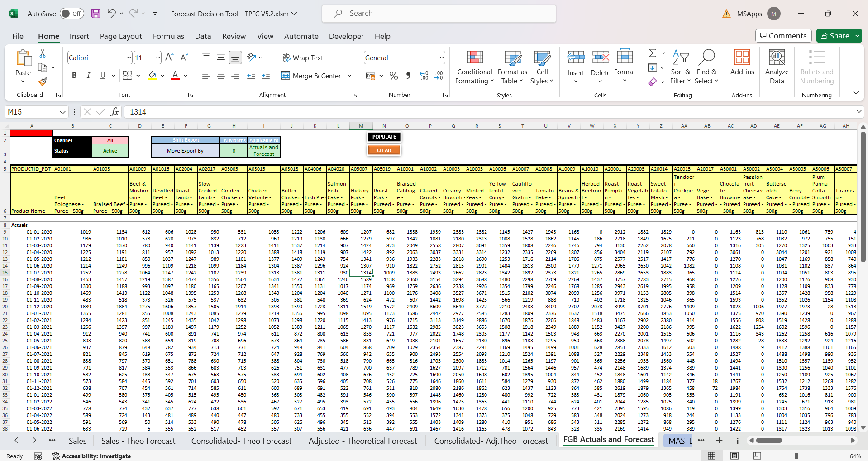Open the Name Box dropdown arrow
This screenshot has width=868, height=461.
pos(62,112)
